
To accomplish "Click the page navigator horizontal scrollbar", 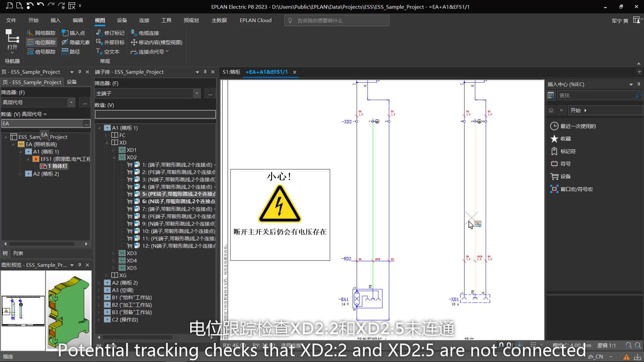I will [46, 244].
